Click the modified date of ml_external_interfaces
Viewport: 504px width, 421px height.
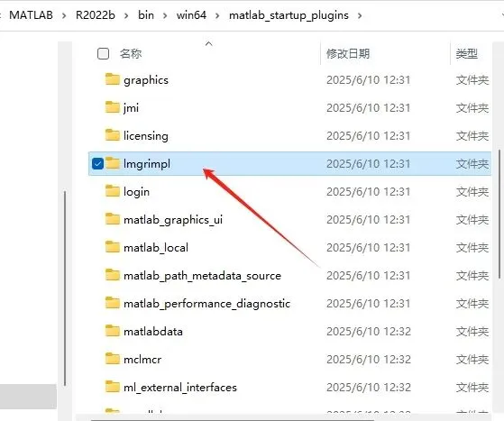coord(369,388)
